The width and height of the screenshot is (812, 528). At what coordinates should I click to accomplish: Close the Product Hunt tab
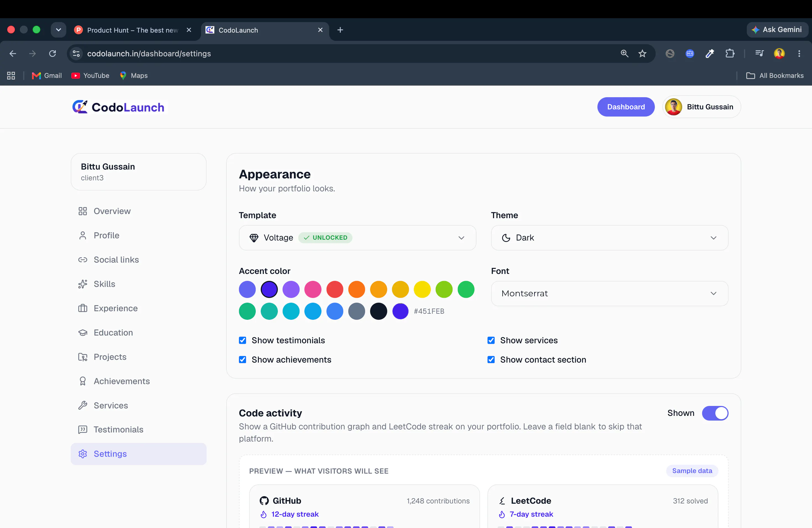point(189,30)
